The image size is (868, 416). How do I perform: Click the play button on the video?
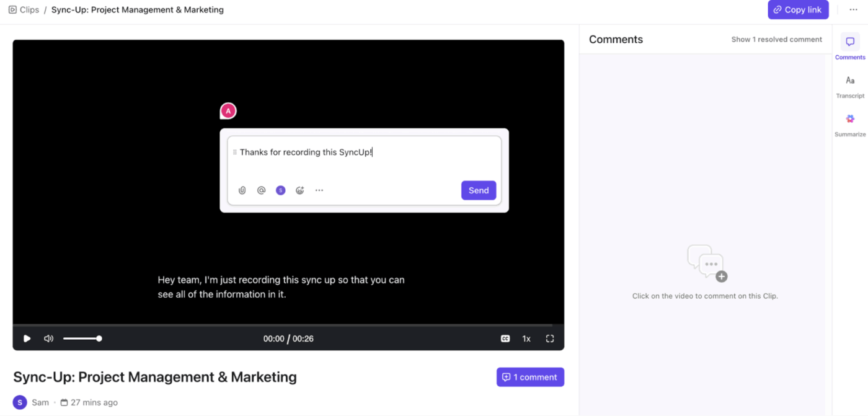tap(26, 339)
